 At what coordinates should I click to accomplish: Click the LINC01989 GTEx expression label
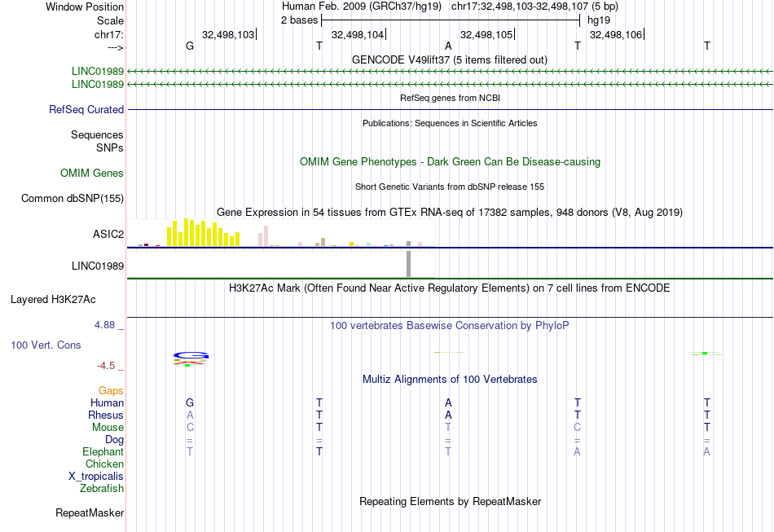pos(98,266)
